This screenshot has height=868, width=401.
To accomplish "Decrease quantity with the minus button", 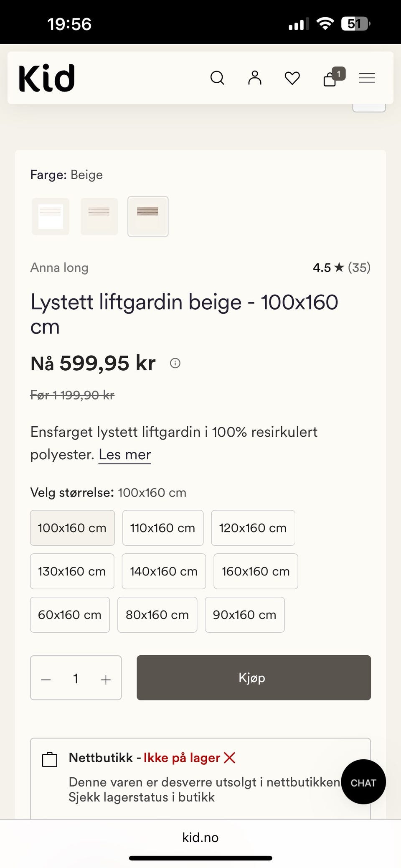I will tap(46, 680).
